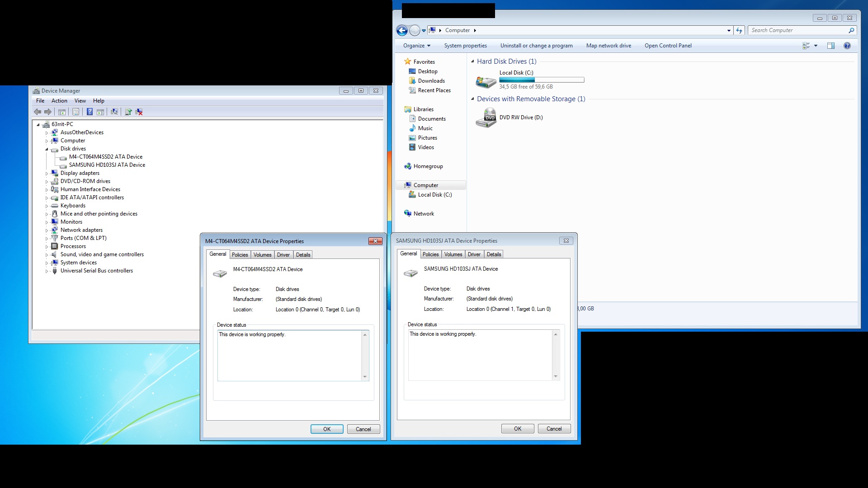Scan for hardware changes in Device Manager

[x=114, y=112]
